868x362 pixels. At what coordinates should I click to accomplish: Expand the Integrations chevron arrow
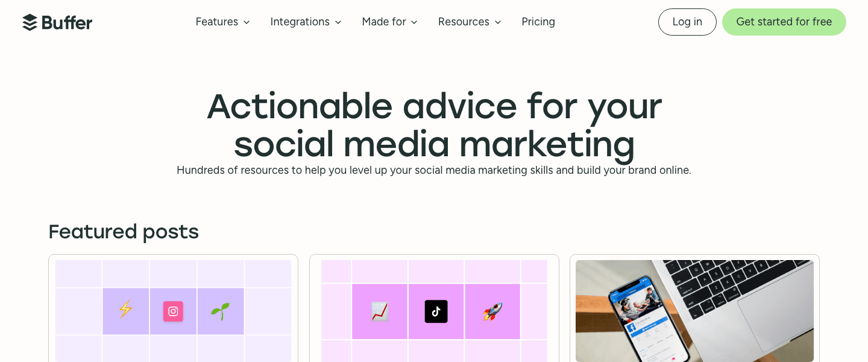[x=338, y=22]
